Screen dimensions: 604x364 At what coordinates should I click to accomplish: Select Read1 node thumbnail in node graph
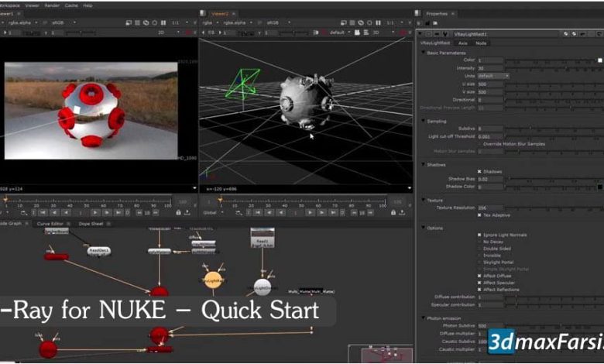coord(263,237)
